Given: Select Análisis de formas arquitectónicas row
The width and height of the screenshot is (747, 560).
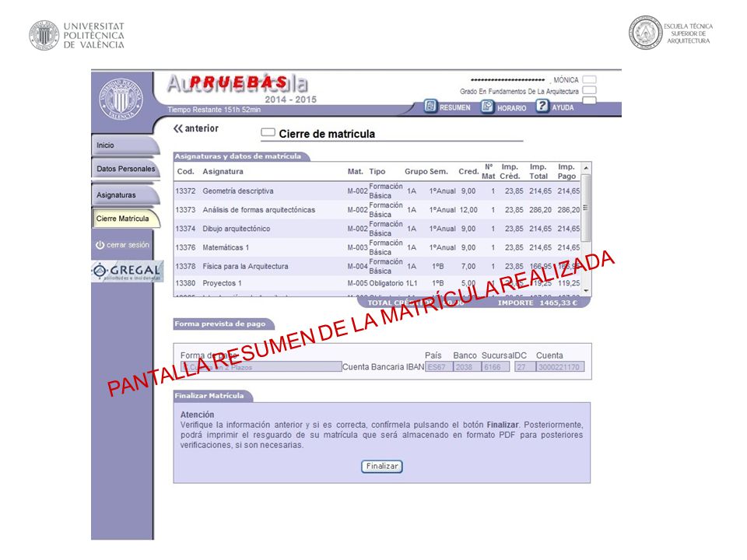Looking at the screenshot, I should (377, 209).
